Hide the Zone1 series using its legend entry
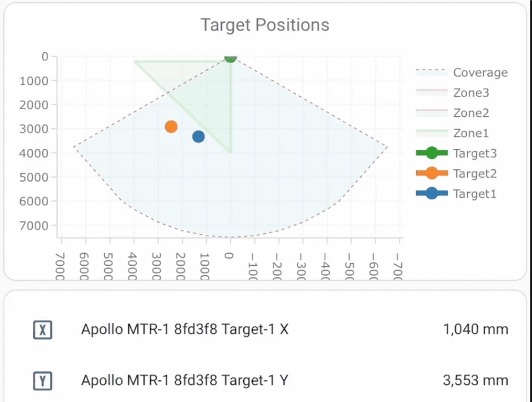Screen dimensions: 532x402 coord(472,133)
